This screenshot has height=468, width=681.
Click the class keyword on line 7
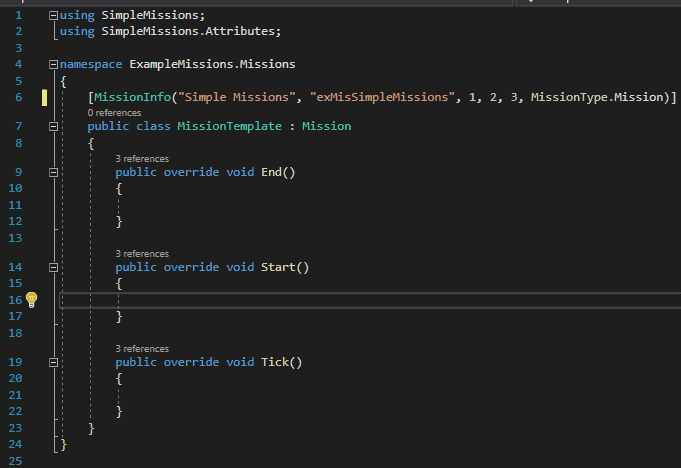coord(153,126)
